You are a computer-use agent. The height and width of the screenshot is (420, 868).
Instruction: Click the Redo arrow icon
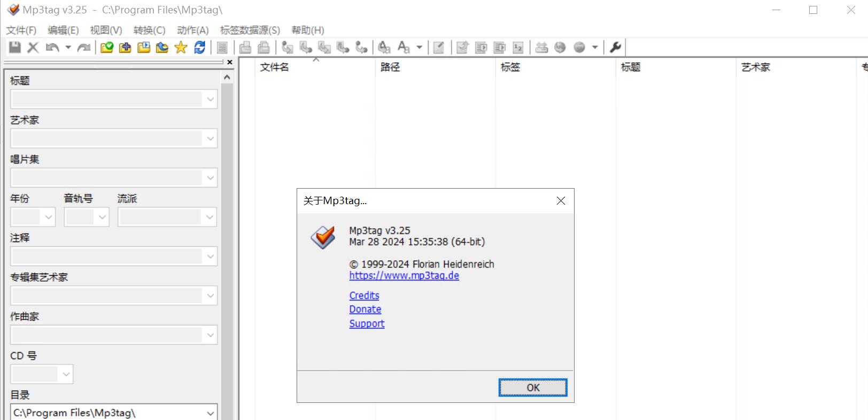(x=84, y=48)
